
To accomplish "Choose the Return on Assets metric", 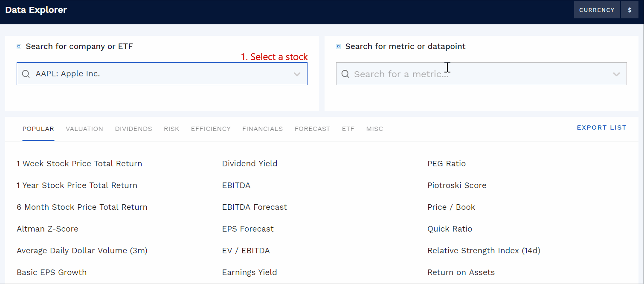I will coord(461,272).
